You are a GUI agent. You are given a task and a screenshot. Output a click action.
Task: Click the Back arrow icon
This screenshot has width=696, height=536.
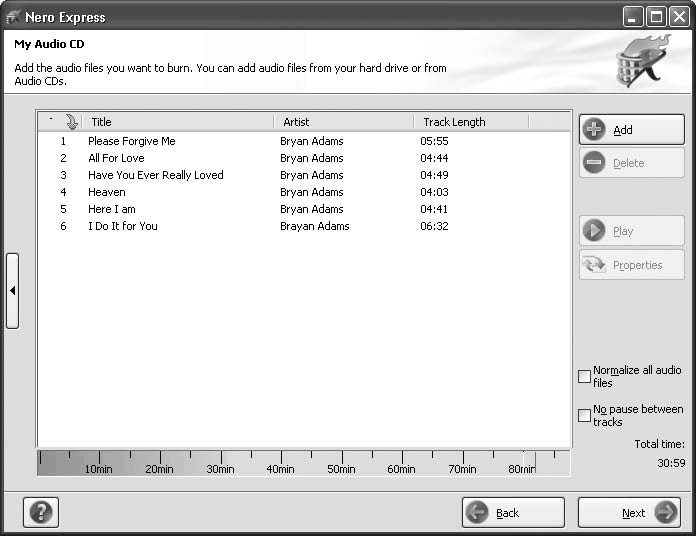(x=477, y=513)
